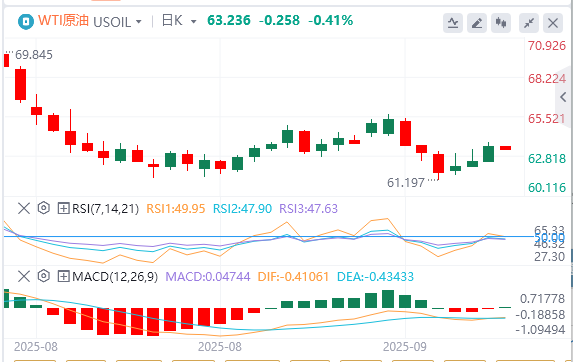
Task: Click the WTI原油 instrument name
Action: pyautogui.click(x=63, y=20)
